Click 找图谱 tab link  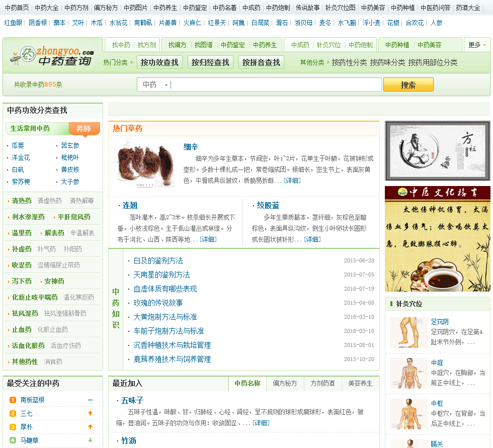pyautogui.click(x=203, y=45)
